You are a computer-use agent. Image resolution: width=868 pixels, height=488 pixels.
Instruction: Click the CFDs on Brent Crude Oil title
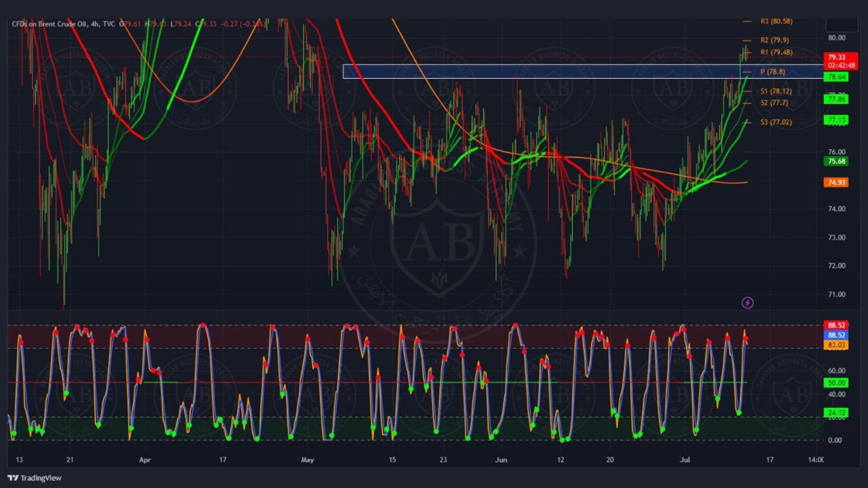49,24
